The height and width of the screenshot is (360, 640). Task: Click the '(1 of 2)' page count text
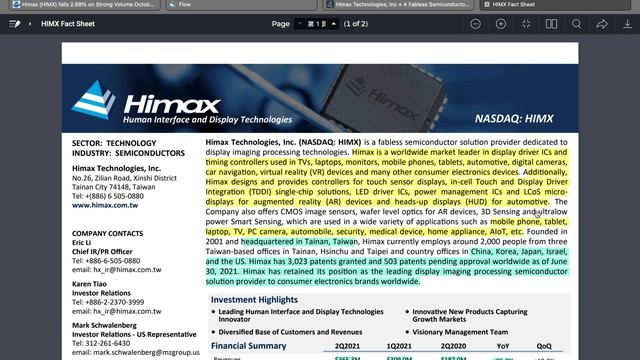356,24
